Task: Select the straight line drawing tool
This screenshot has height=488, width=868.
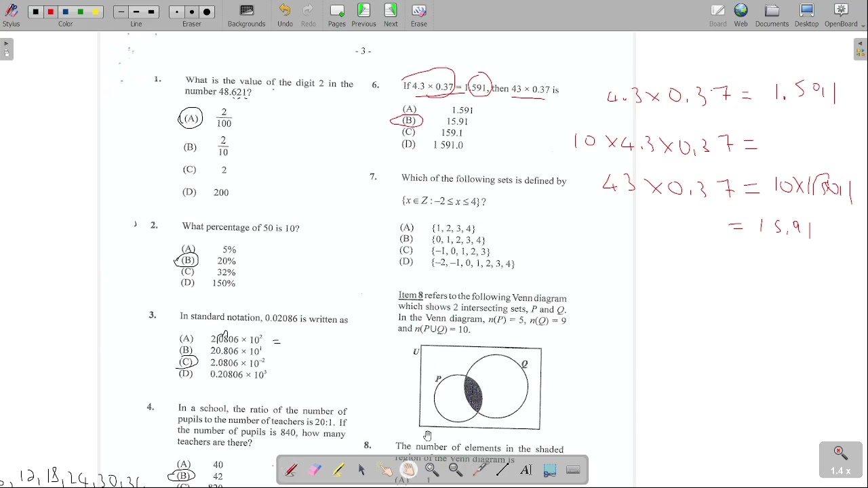Action: coord(502,470)
